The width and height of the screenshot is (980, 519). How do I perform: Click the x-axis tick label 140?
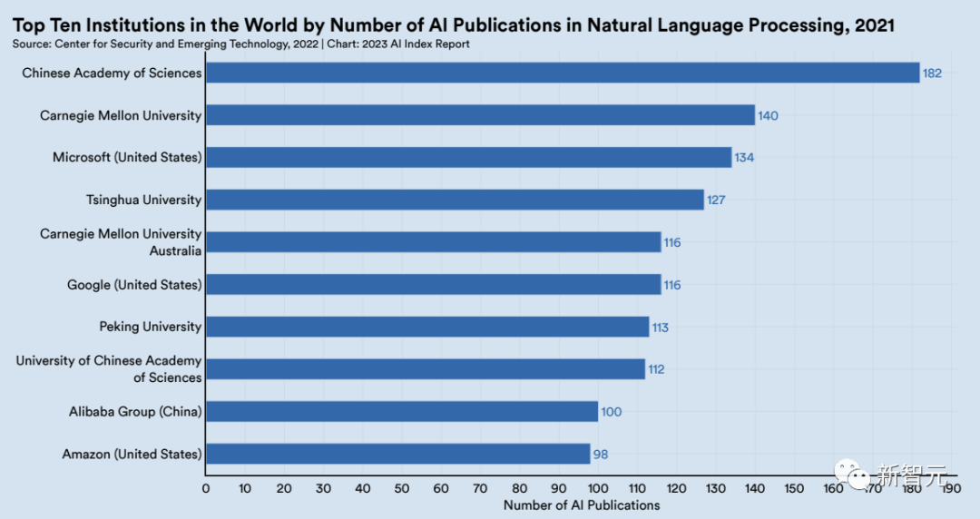click(x=755, y=489)
